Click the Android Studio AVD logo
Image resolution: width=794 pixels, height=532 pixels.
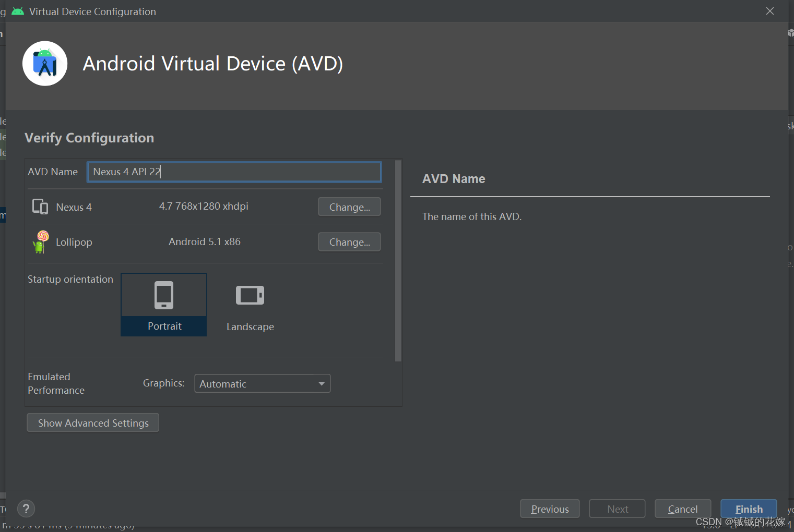click(45, 64)
